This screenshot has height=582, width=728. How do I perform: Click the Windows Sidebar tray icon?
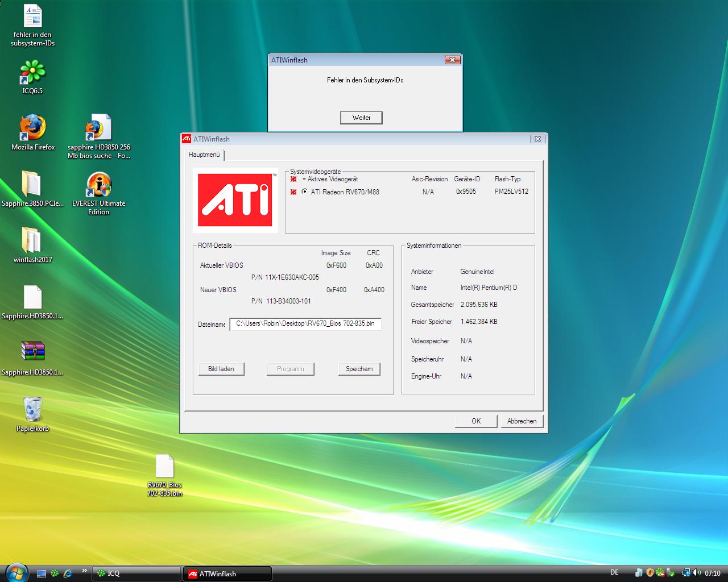click(x=639, y=573)
